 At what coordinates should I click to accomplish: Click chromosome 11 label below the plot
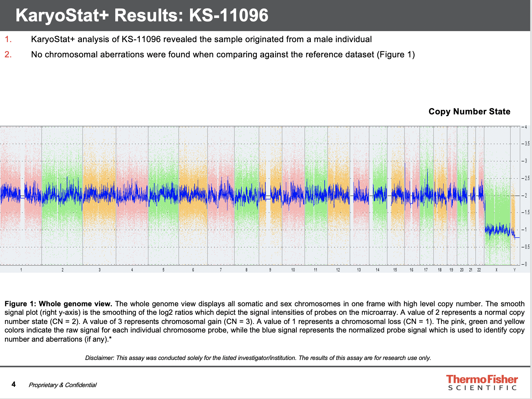click(x=316, y=270)
